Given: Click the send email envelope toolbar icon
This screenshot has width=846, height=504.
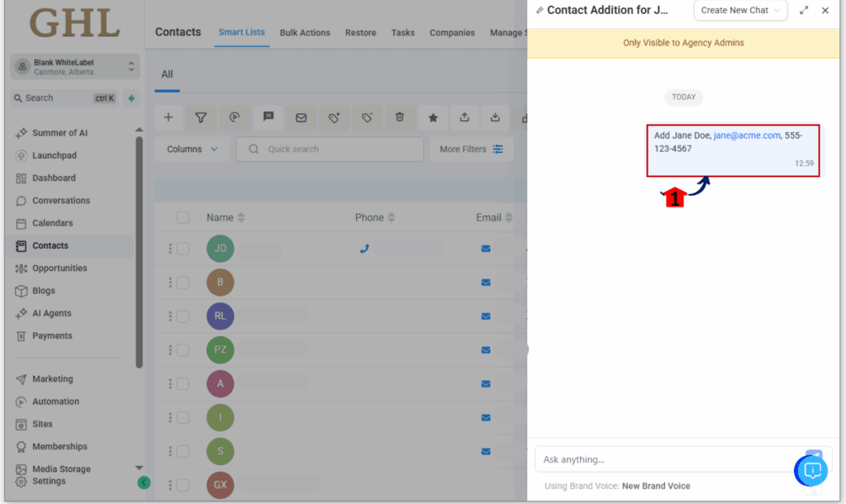Looking at the screenshot, I should (x=301, y=117).
